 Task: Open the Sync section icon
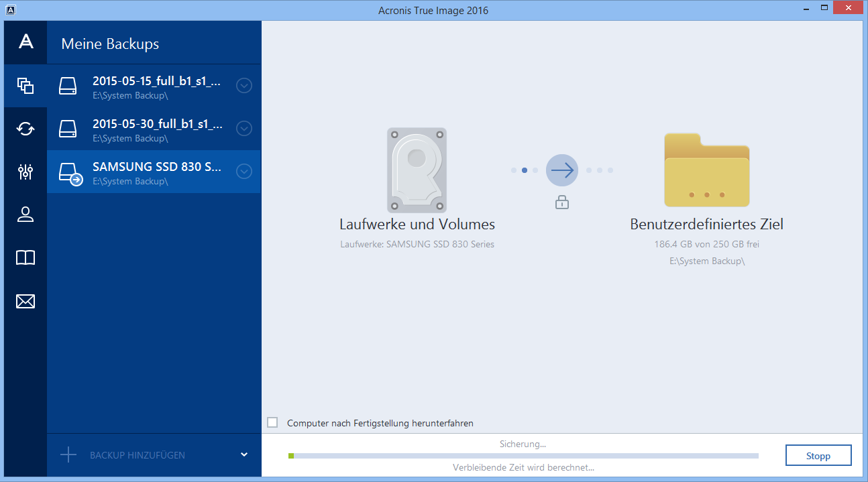point(25,129)
